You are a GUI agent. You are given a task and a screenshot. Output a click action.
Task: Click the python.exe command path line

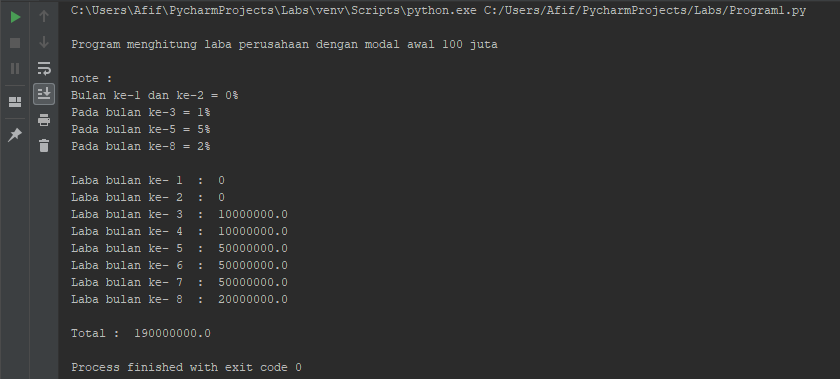[438, 10]
